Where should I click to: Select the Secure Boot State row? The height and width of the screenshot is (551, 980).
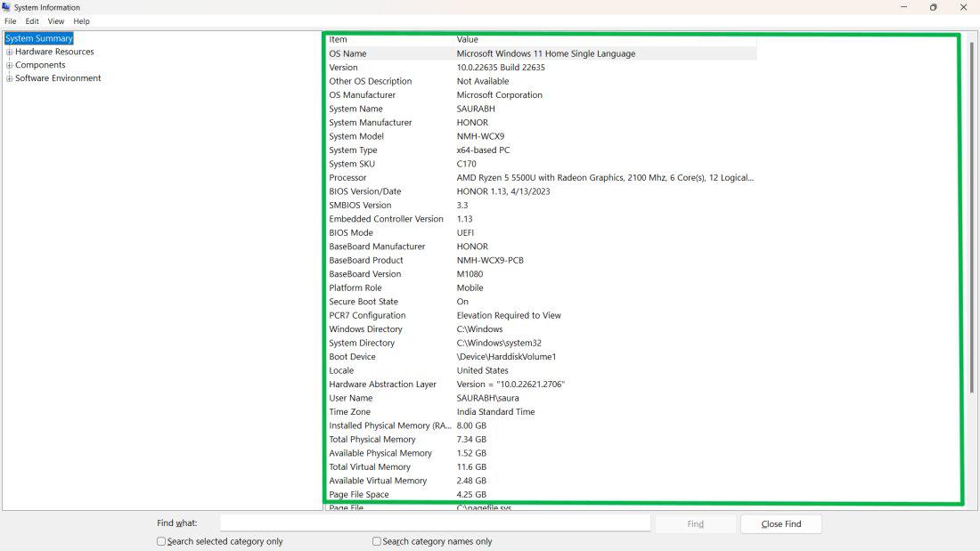[542, 301]
